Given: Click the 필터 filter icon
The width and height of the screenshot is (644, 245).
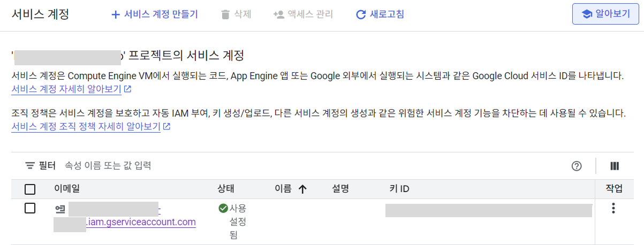Looking at the screenshot, I should pos(30,166).
